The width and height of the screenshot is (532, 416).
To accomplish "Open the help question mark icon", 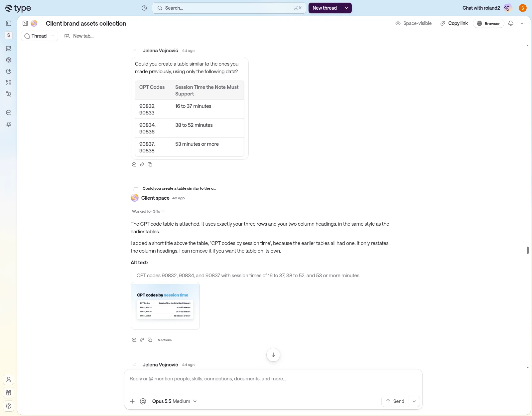I will [x=9, y=406].
